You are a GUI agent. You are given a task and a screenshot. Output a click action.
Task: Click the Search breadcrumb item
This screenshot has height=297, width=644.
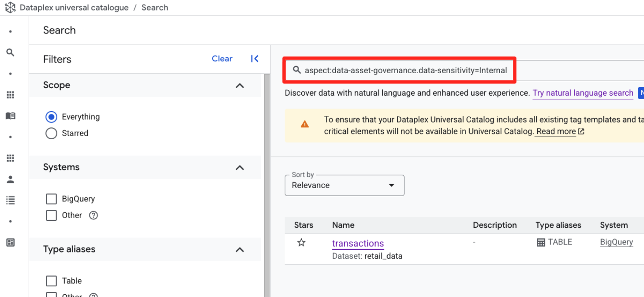click(x=154, y=7)
